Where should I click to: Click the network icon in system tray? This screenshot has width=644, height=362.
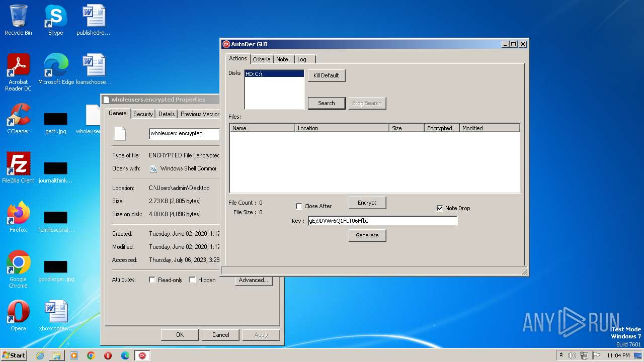584,355
